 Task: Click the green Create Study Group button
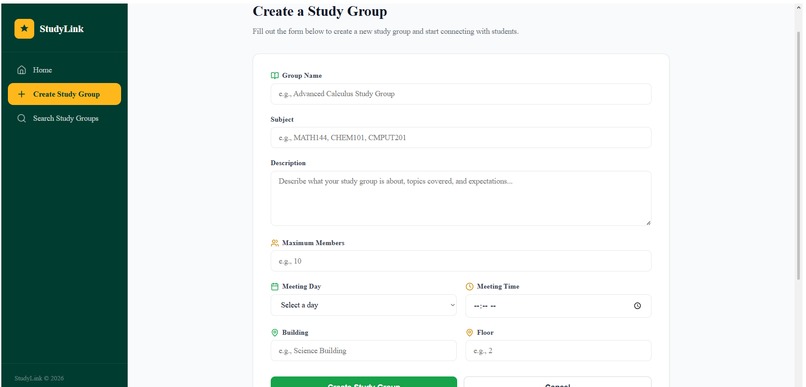363,382
